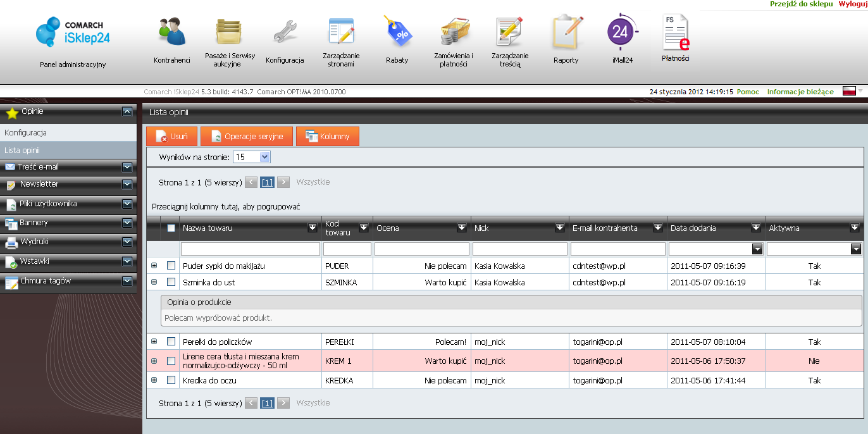Expand the Lirene krem row details

154,361
